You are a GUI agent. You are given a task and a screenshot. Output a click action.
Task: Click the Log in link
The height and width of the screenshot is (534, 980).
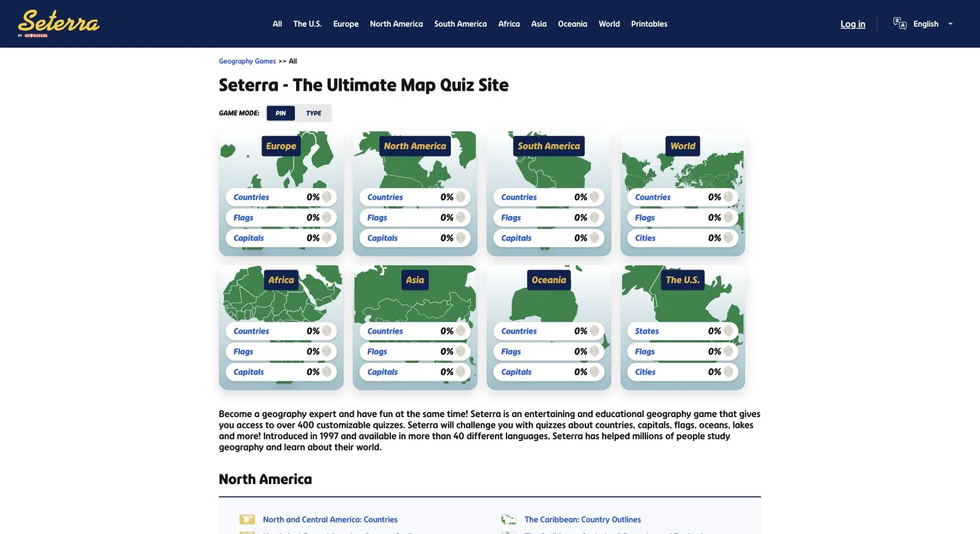[853, 24]
